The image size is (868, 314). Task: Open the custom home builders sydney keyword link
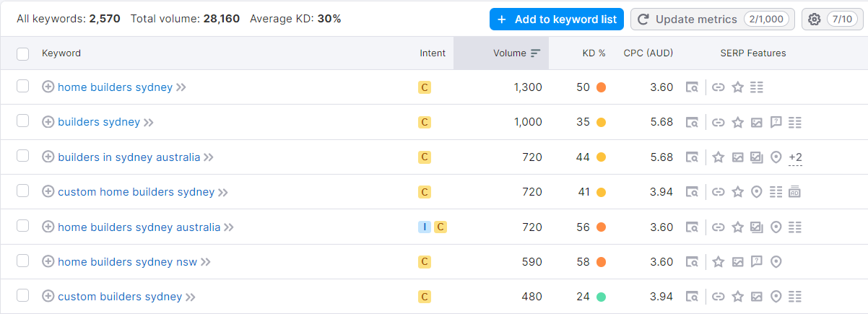coord(136,192)
